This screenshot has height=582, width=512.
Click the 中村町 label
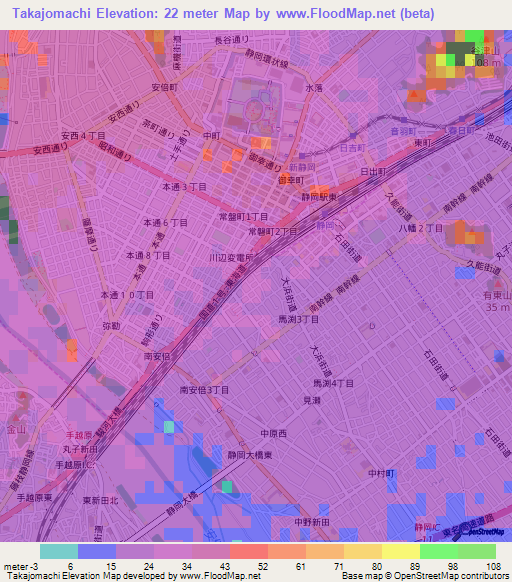[381, 473]
